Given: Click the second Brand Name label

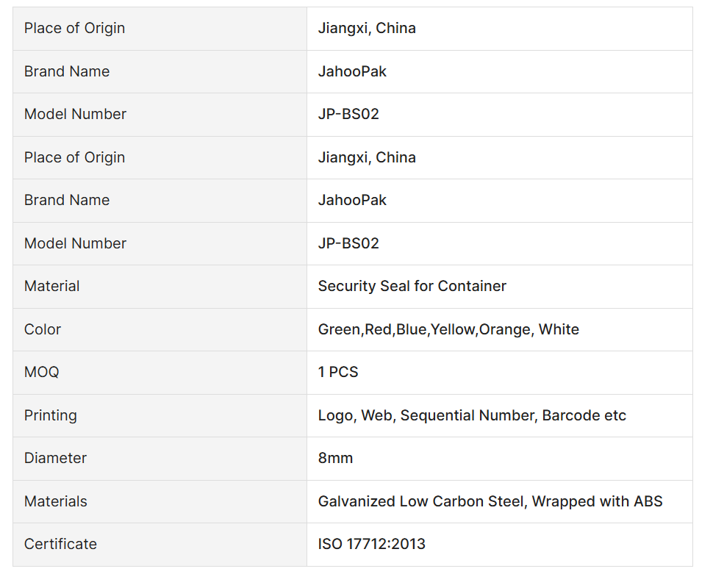Looking at the screenshot, I should click(67, 200).
